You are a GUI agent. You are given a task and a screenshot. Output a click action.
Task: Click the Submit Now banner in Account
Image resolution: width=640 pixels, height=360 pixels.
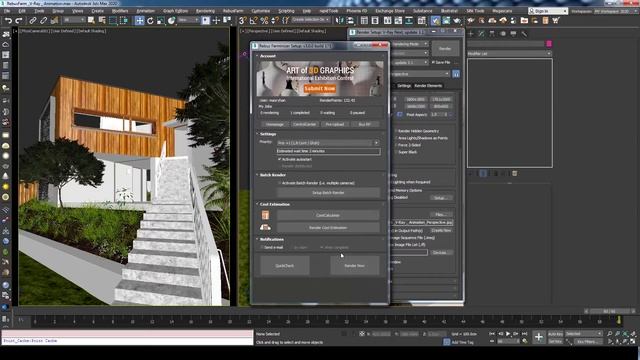320,89
